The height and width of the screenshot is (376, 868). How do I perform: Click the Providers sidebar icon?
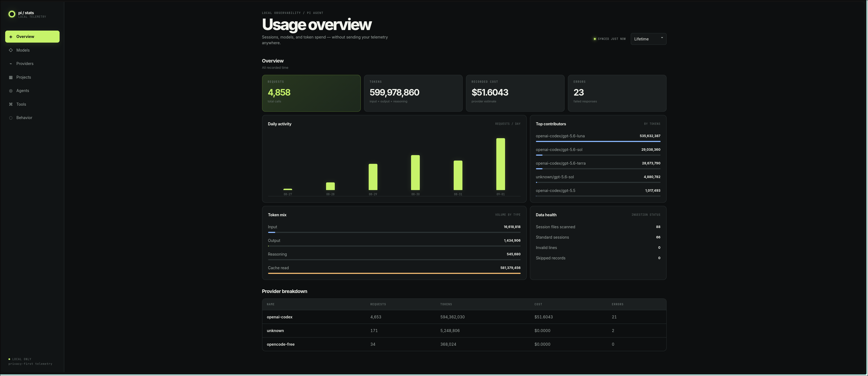point(11,64)
